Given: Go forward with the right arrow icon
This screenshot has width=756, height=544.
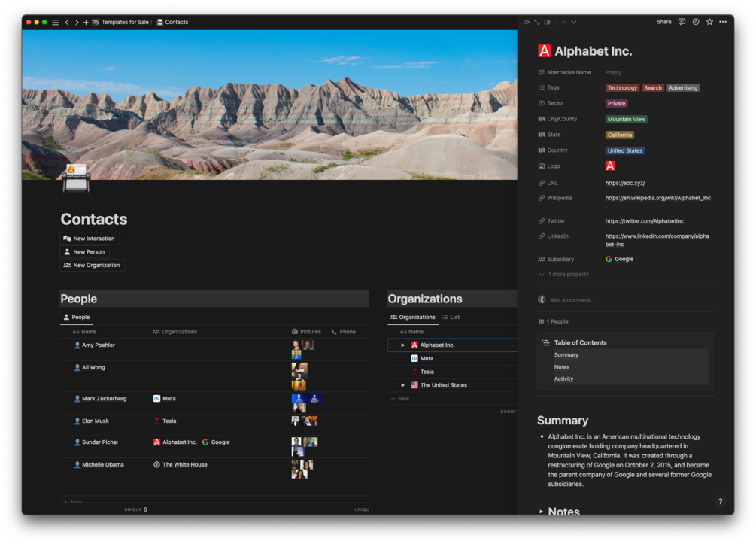Looking at the screenshot, I should [77, 22].
